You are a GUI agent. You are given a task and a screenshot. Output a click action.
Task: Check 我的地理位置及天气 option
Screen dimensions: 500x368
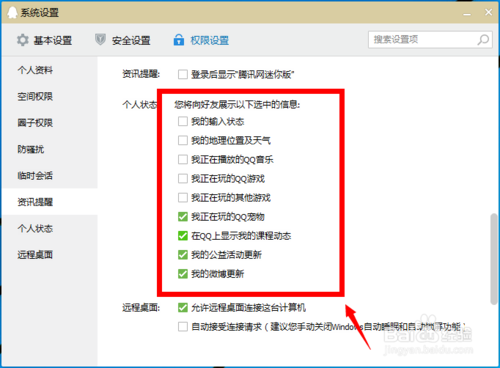tap(183, 140)
